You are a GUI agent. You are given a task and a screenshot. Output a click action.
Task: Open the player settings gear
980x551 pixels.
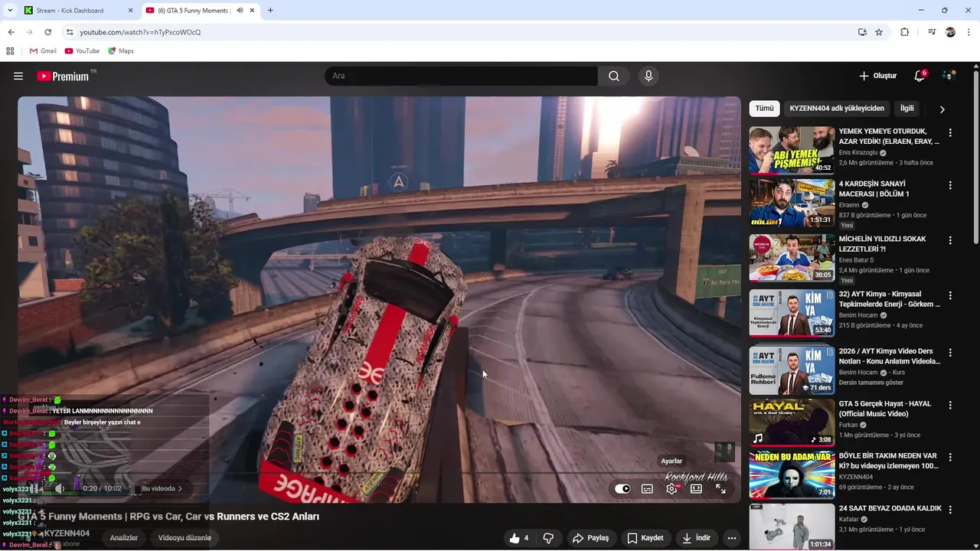671,489
